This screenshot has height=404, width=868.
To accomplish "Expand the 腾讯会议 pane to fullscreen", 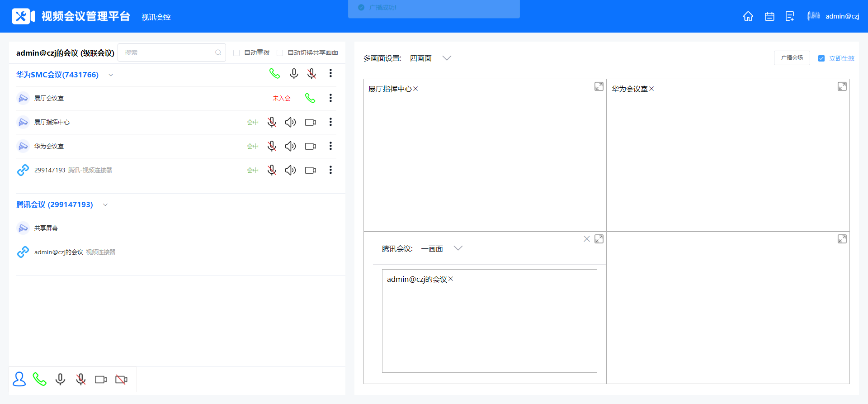I will [599, 239].
